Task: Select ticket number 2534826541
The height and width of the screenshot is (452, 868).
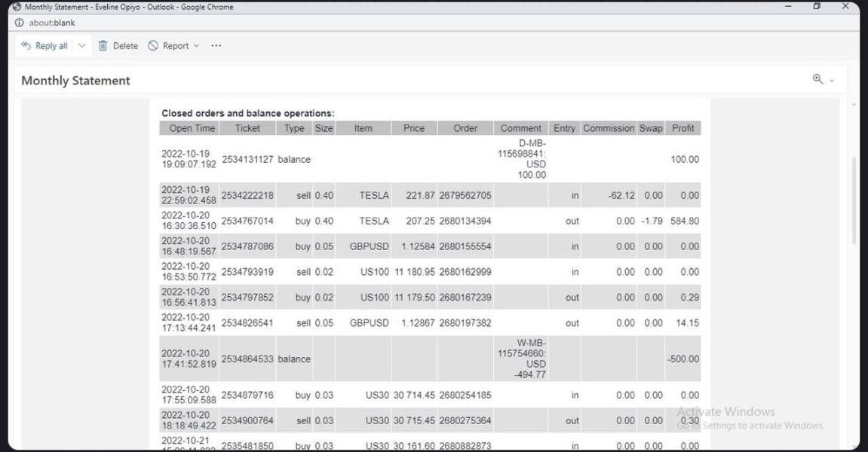Action: [x=247, y=322]
